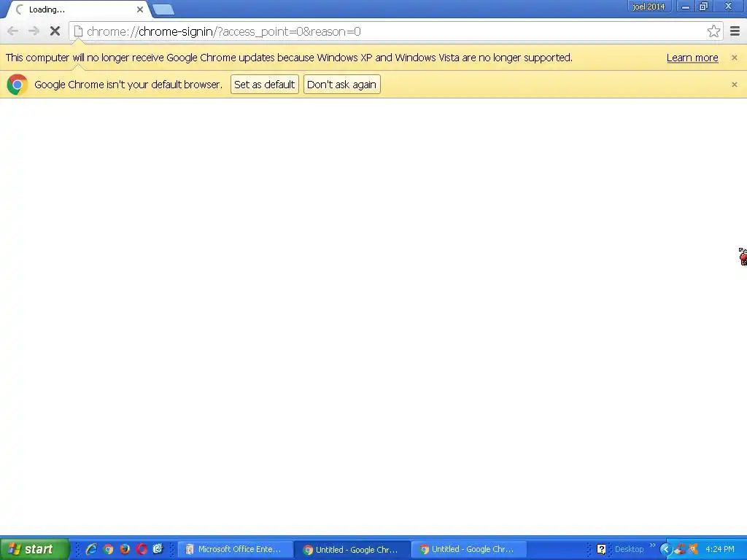This screenshot has height=560, width=747.
Task: Launch Firefox from quick launch
Action: click(x=125, y=549)
